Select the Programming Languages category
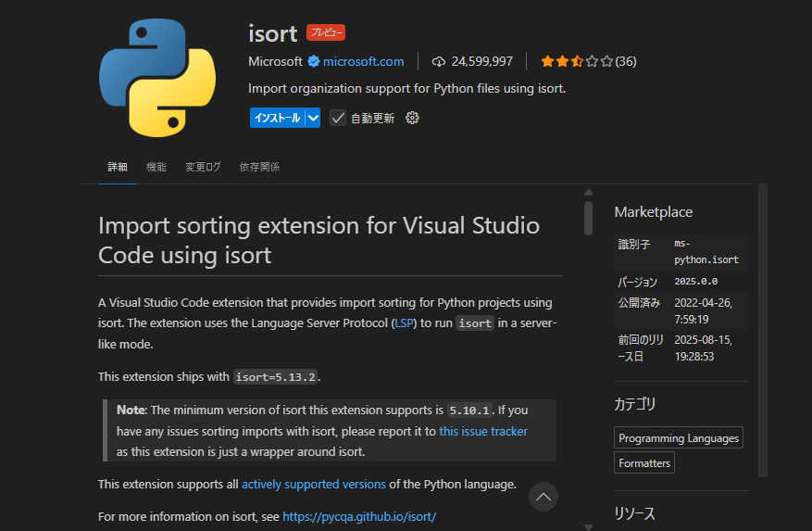 coord(679,438)
